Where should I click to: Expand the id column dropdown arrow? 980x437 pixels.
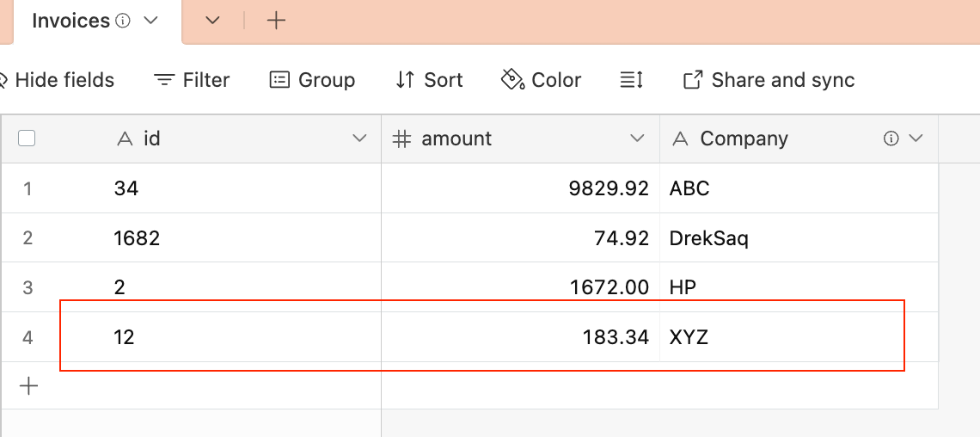coord(359,138)
